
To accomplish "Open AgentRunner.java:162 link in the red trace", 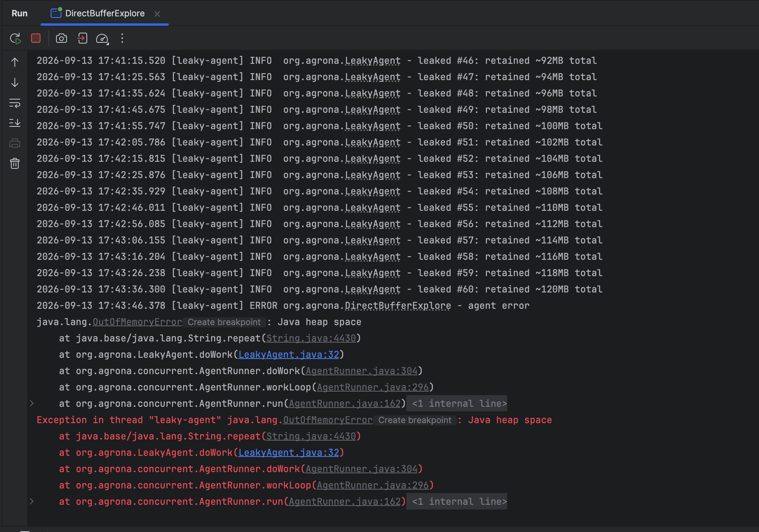I will tap(345, 502).
